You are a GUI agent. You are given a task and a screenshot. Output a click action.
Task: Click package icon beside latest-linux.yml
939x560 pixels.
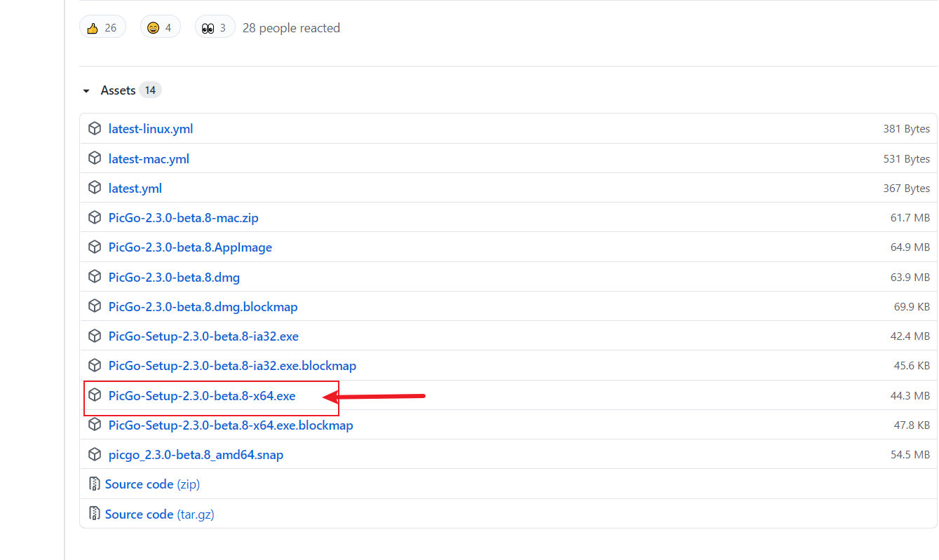click(95, 128)
